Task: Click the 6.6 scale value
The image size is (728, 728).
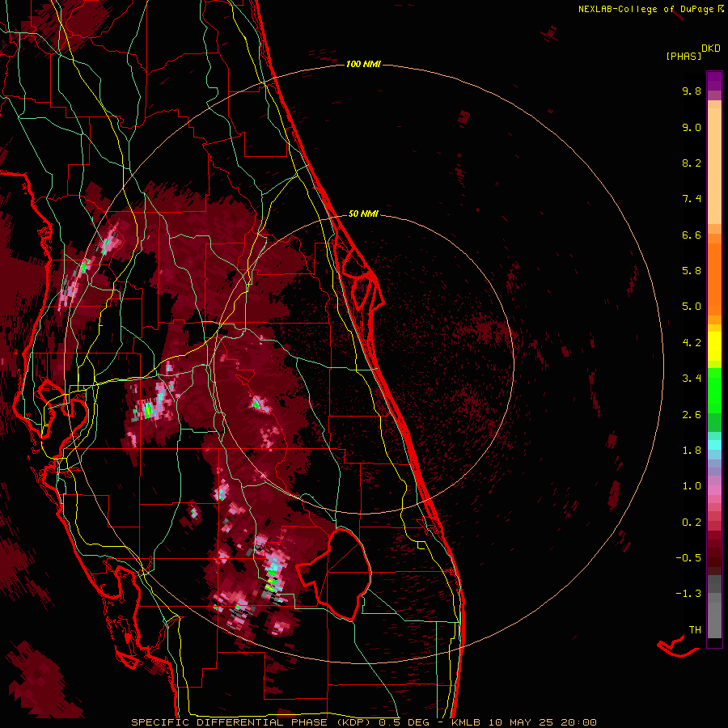Action: click(692, 235)
